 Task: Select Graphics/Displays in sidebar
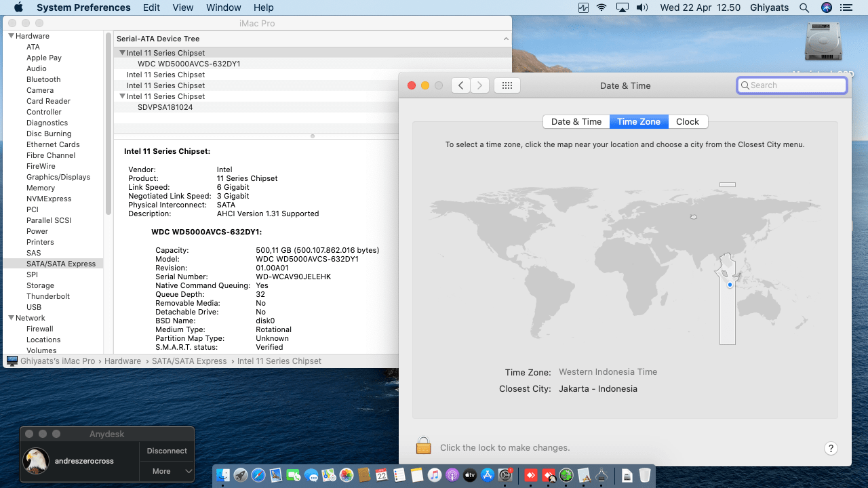point(58,177)
